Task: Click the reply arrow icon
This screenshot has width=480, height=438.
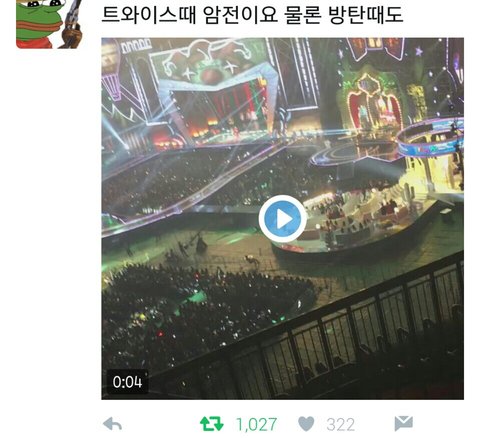Action: coord(112,424)
